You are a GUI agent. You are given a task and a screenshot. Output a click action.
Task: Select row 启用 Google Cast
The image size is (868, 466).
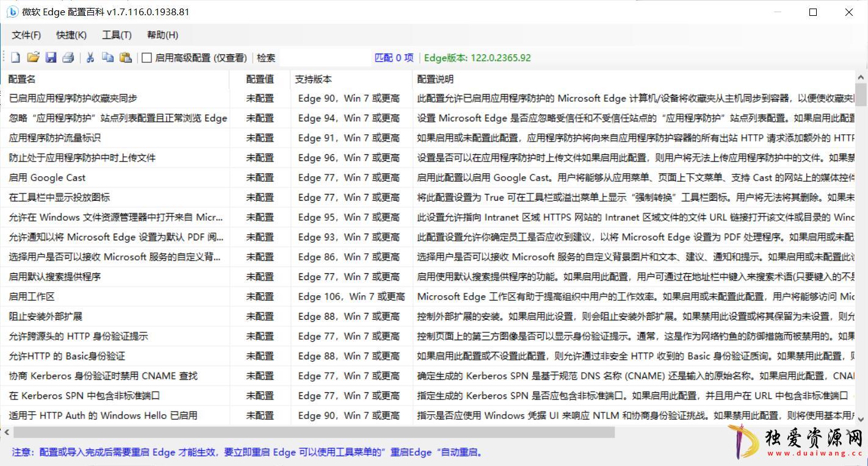pos(429,177)
